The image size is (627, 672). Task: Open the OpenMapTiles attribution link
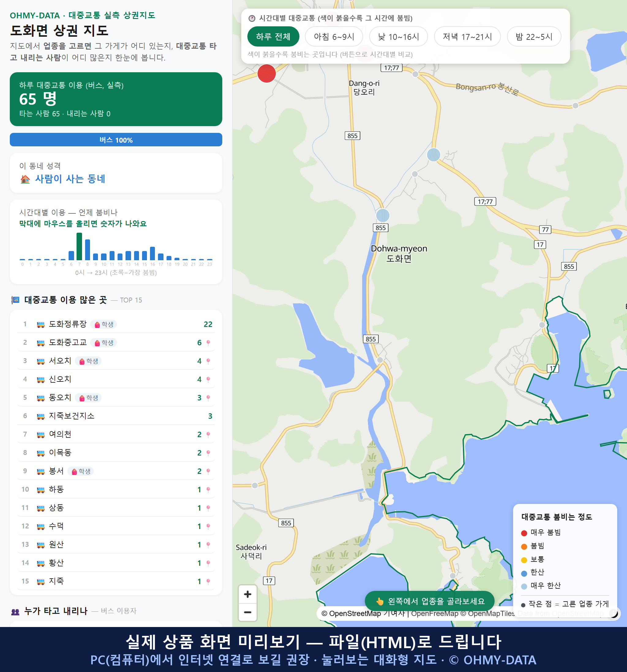(488, 614)
